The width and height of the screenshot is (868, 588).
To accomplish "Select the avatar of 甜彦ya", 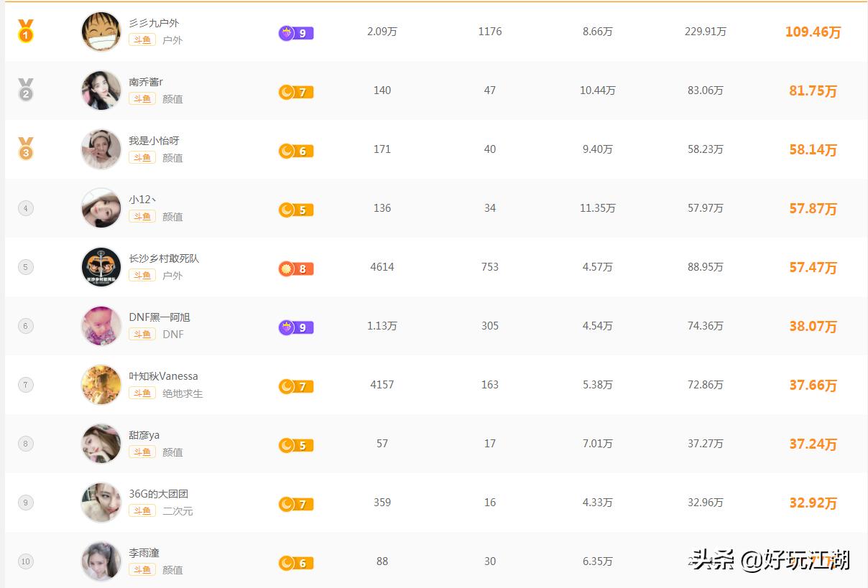I will click(x=101, y=444).
